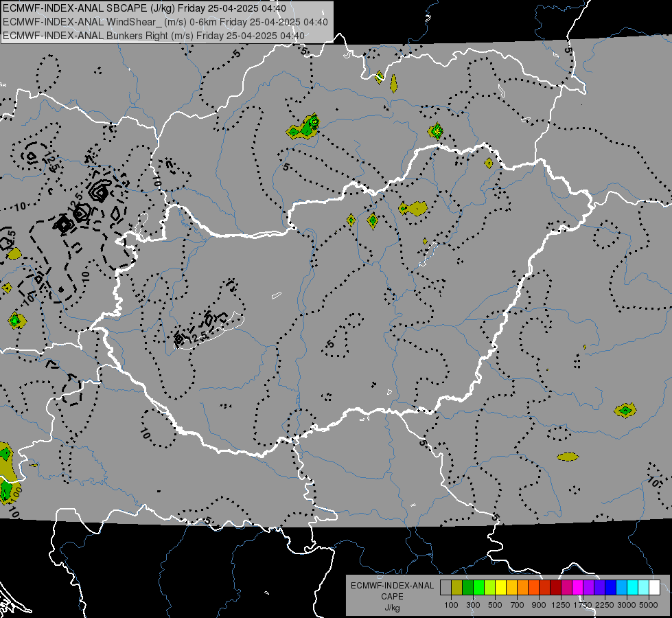672x618 pixels.
Task: Choose the magenta legend color box
Action: point(578,587)
